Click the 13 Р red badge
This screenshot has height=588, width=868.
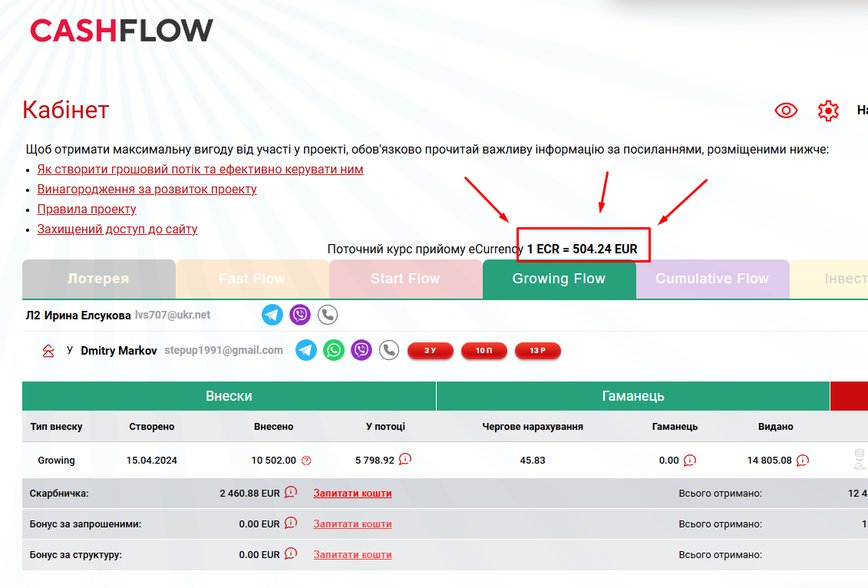click(x=537, y=351)
